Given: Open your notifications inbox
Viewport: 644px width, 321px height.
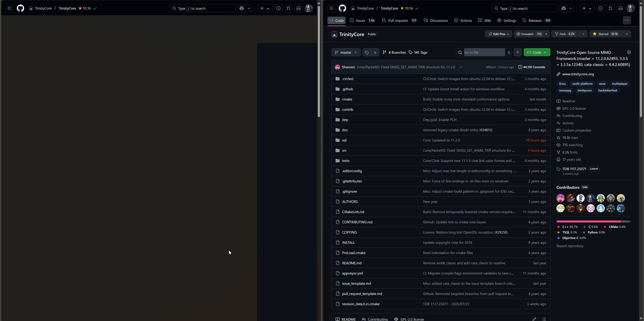Looking at the screenshot, I should (x=620, y=8).
